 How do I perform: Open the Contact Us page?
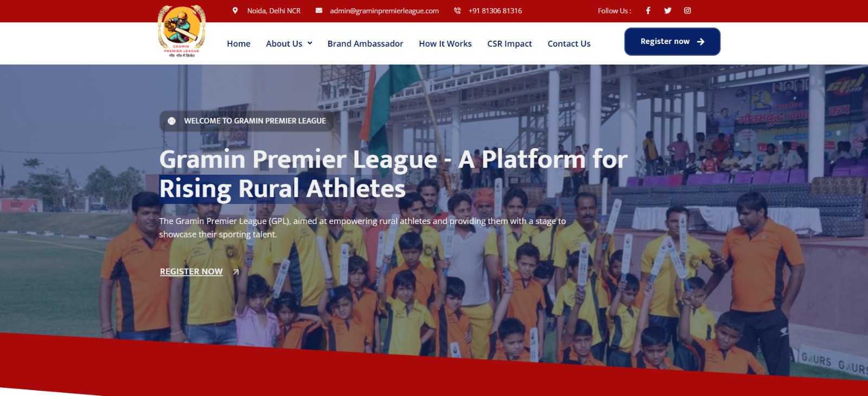pos(569,43)
